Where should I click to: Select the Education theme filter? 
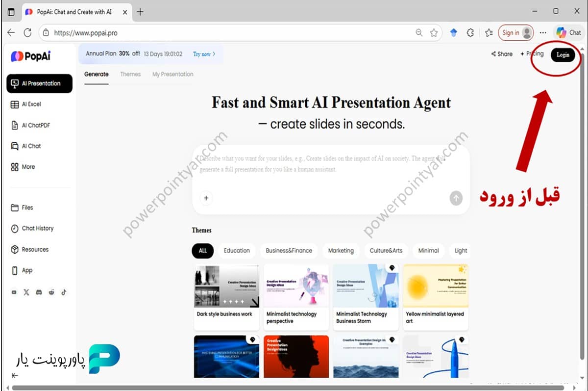[x=237, y=250]
